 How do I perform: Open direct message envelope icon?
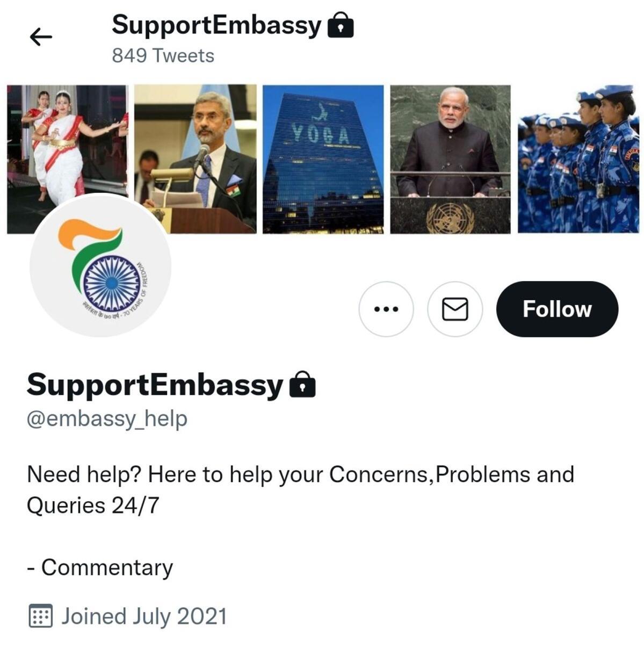click(x=455, y=309)
